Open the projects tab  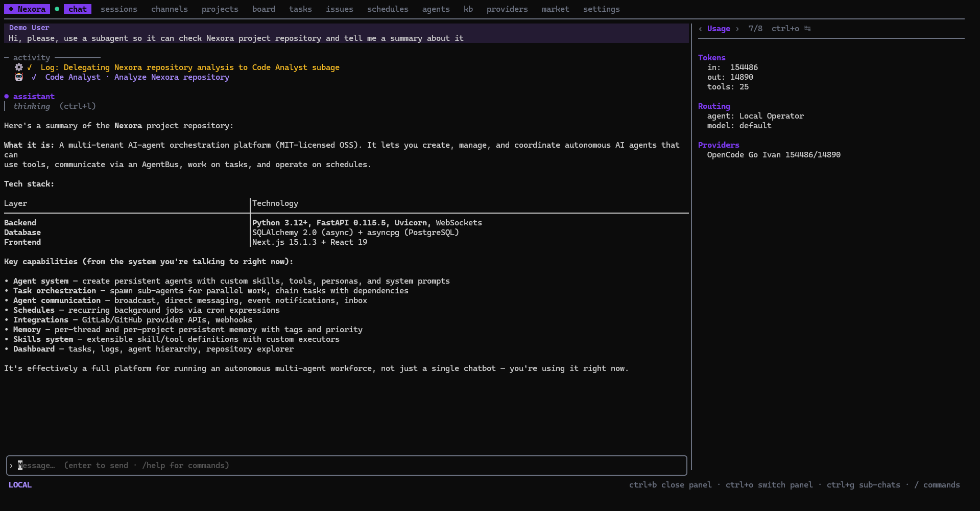point(220,9)
